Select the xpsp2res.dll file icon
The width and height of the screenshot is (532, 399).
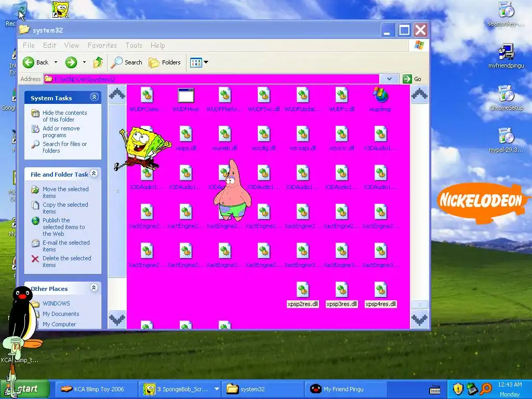pyautogui.click(x=303, y=290)
